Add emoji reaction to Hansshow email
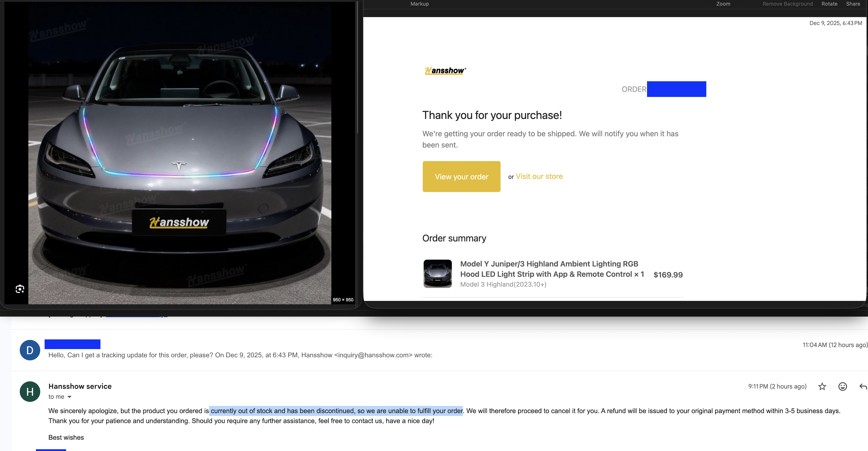The image size is (868, 451). [842, 386]
